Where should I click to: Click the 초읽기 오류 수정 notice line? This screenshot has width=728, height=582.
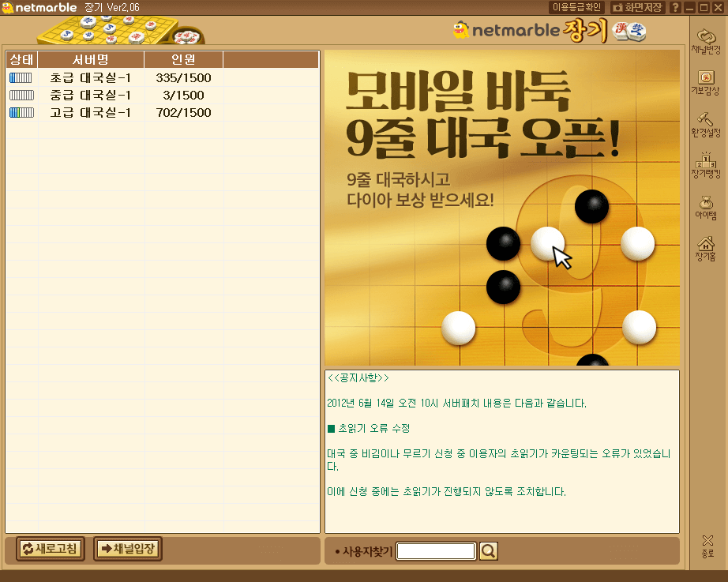pyautogui.click(x=369, y=428)
